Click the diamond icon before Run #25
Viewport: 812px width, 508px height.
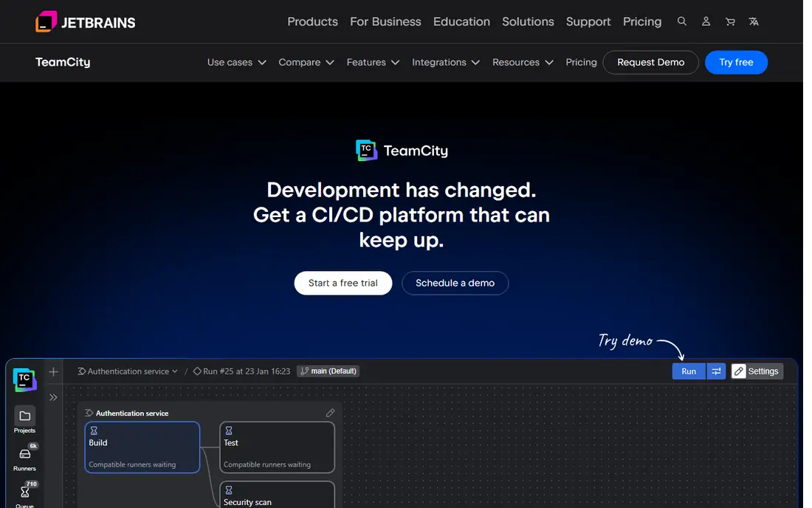(x=197, y=371)
